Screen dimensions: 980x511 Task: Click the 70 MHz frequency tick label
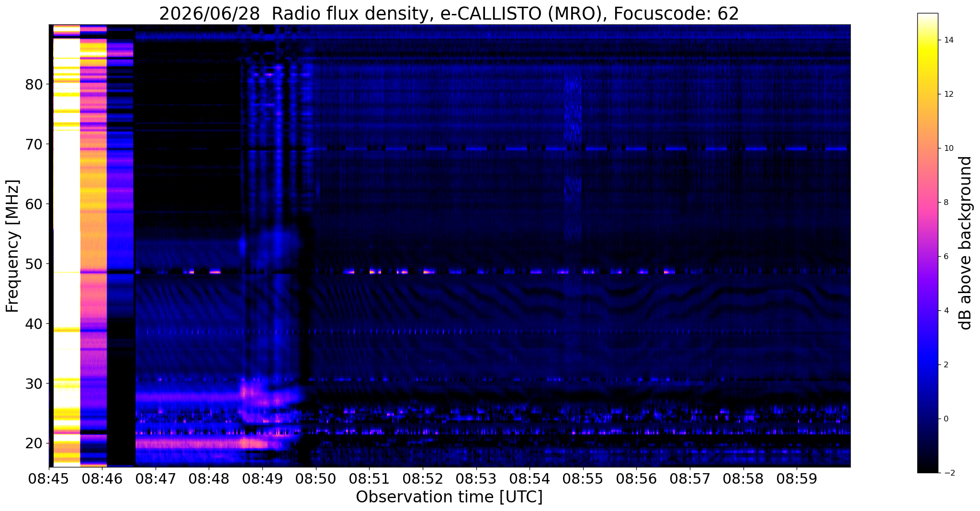[34, 144]
